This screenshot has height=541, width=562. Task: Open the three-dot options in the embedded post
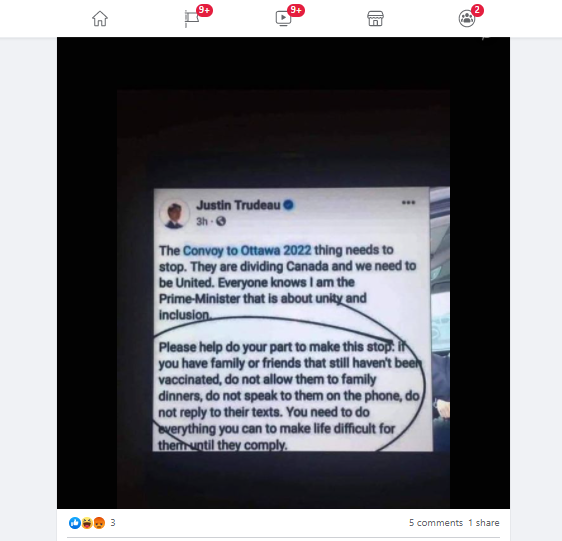tap(408, 203)
